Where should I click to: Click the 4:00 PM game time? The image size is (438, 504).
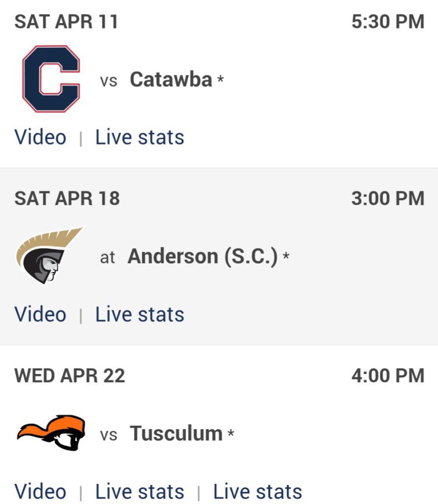pyautogui.click(x=388, y=376)
